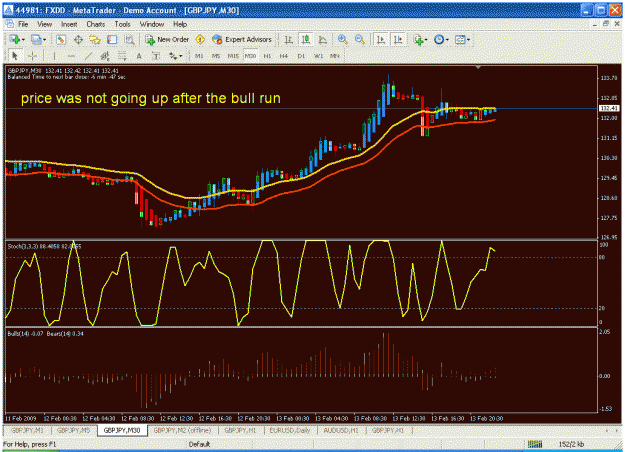Pick the vertical line drawing tool
Viewport: 625px width, 452px height.
[54, 56]
